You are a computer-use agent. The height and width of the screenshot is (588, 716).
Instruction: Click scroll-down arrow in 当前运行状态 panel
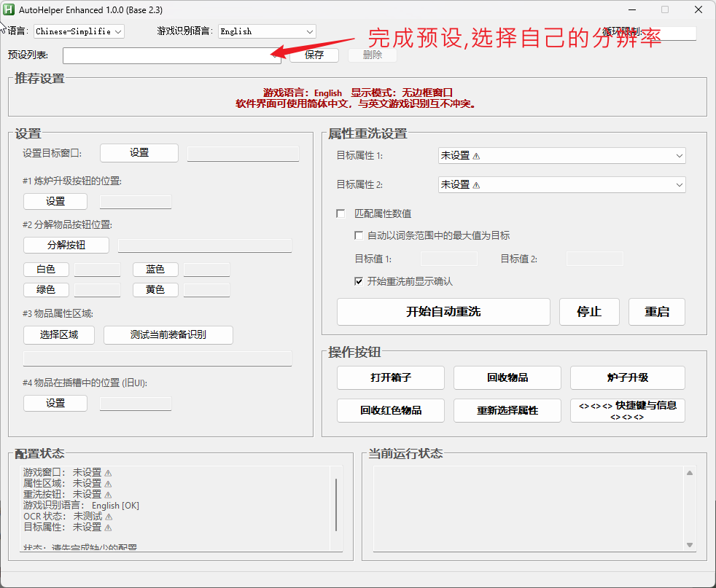click(690, 545)
